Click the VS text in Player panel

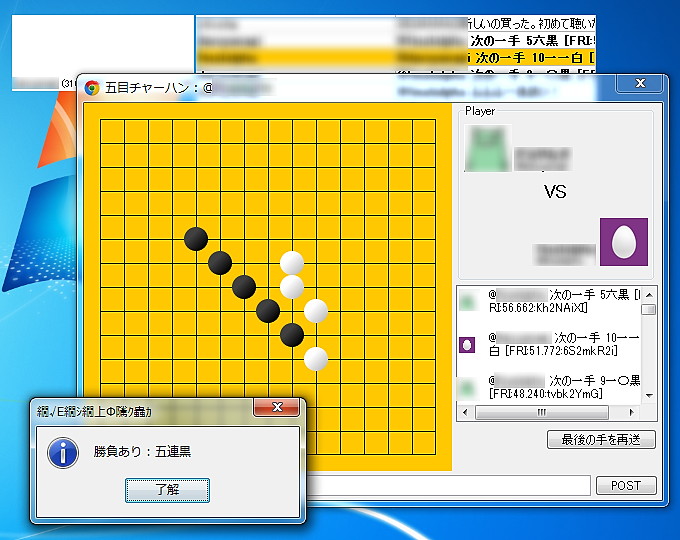coord(555,192)
